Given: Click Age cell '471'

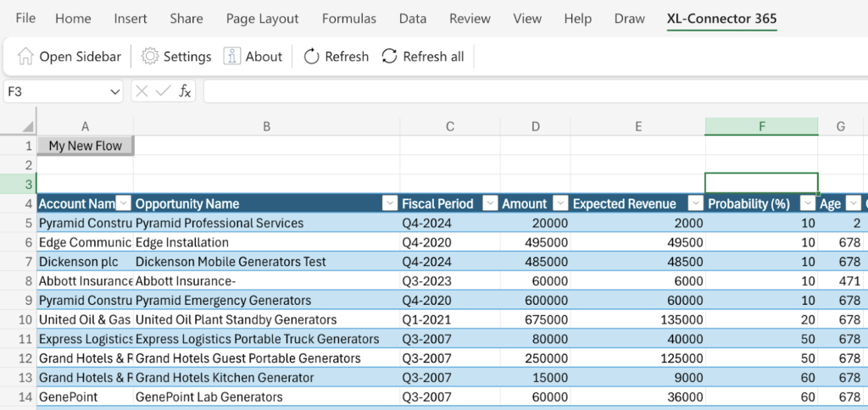Looking at the screenshot, I should [x=841, y=281].
